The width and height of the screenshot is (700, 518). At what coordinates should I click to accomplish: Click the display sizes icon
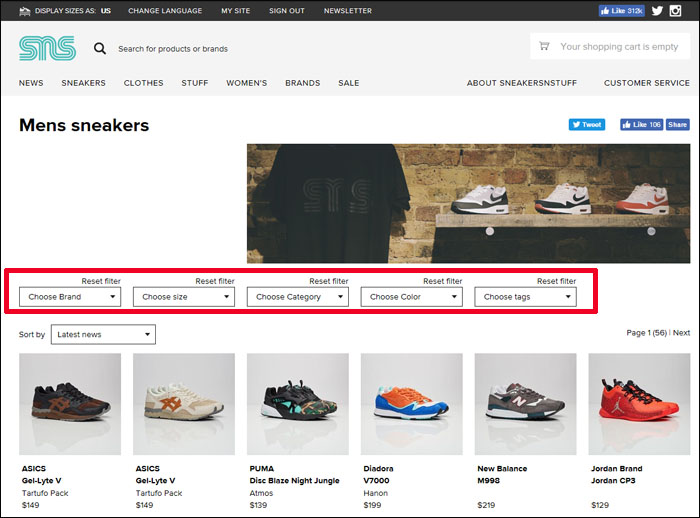[x=25, y=11]
